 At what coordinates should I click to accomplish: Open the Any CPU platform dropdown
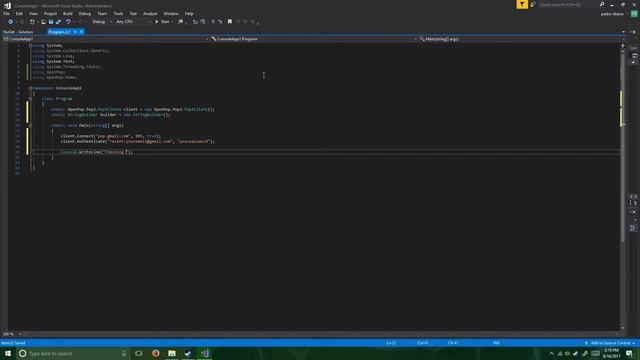tap(133, 22)
